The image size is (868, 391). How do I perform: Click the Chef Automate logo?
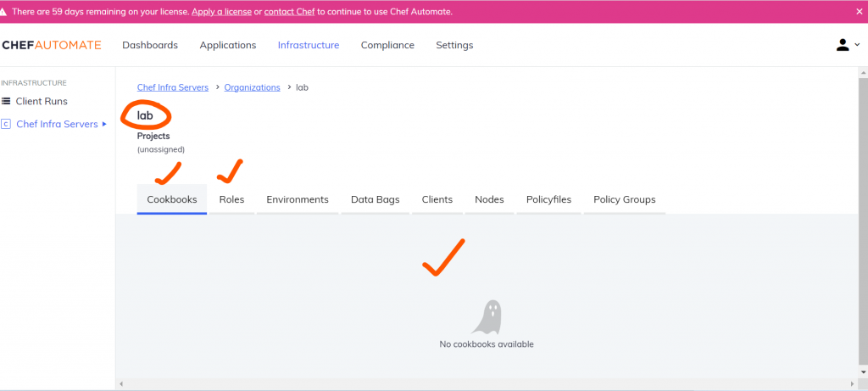click(x=51, y=45)
